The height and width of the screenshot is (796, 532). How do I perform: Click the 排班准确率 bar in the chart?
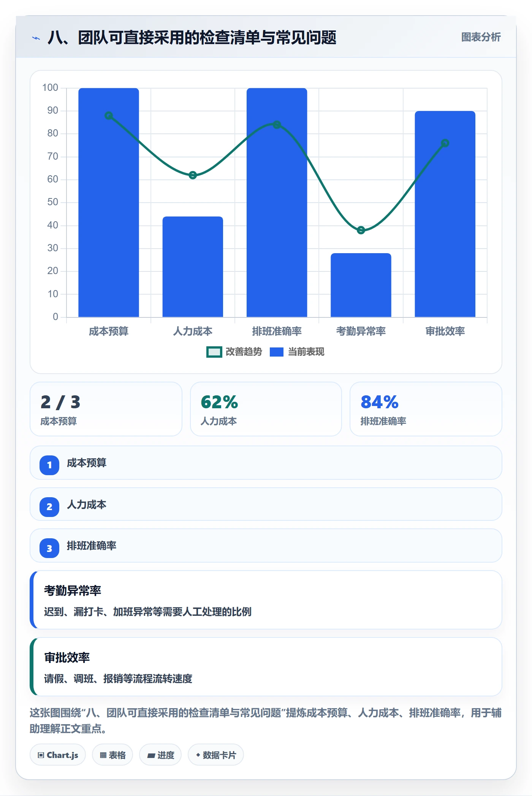(277, 203)
